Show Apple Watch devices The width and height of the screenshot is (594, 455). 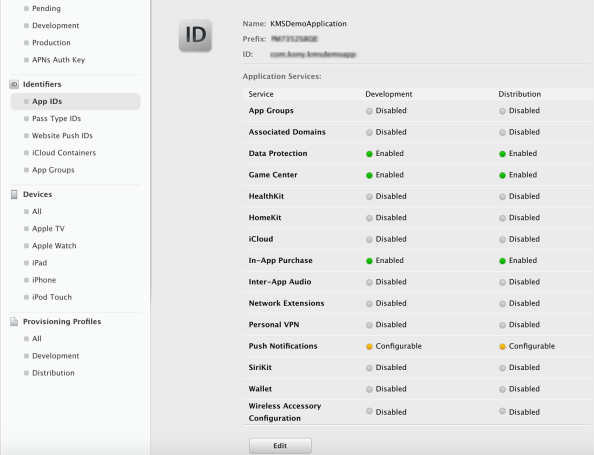click(54, 246)
